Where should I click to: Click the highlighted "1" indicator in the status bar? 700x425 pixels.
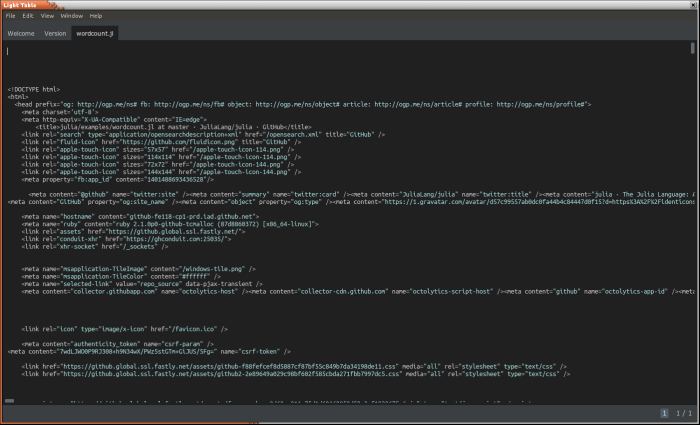pos(664,413)
